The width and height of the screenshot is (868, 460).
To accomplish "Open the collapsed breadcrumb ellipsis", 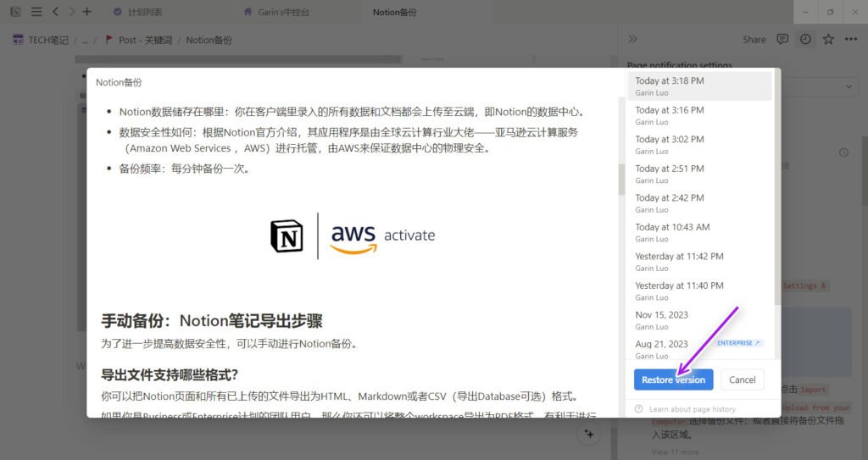I will click(x=85, y=40).
